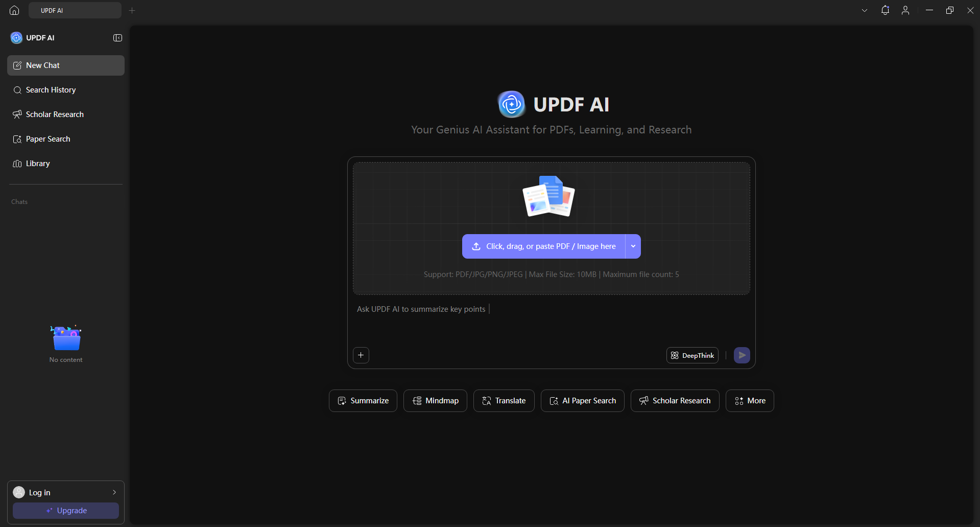Click the home icon in the title bar
Viewport: 980px width, 527px height.
pyautogui.click(x=14, y=10)
